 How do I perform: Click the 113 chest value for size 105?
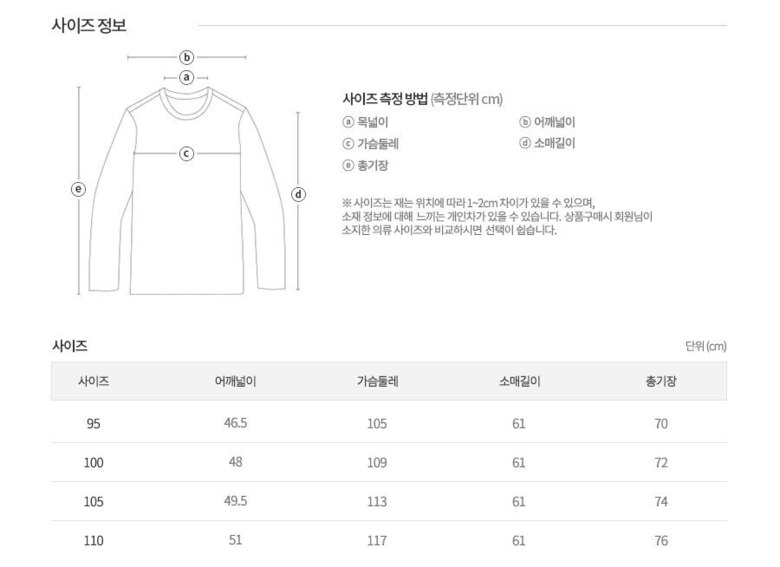(x=377, y=502)
